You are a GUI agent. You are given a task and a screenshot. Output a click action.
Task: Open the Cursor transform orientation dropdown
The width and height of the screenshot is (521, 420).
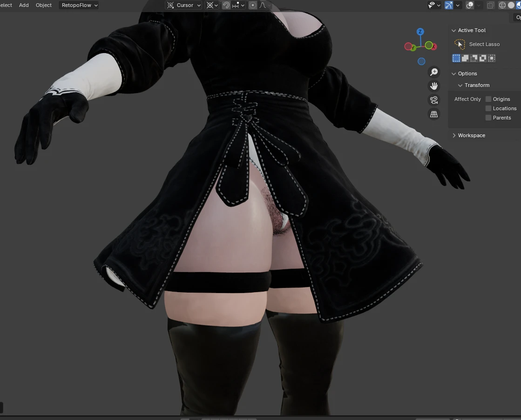(x=183, y=5)
